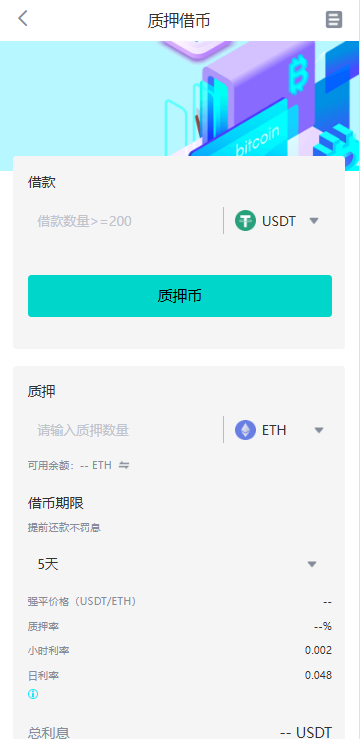This screenshot has height=739, width=360.
Task: Open the loan records list icon
Action: point(334,20)
